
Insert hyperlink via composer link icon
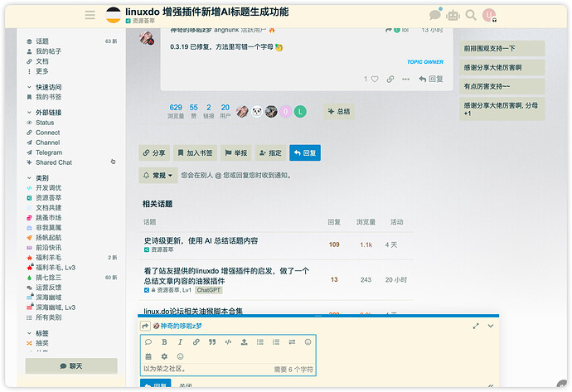[196, 342]
